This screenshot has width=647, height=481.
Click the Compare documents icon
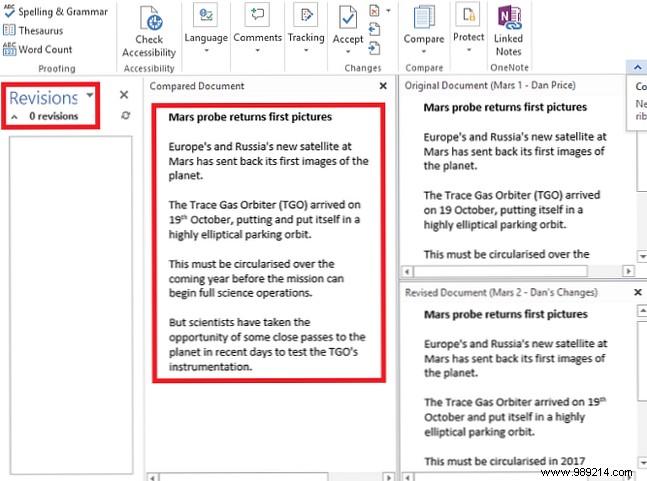pyautogui.click(x=424, y=17)
